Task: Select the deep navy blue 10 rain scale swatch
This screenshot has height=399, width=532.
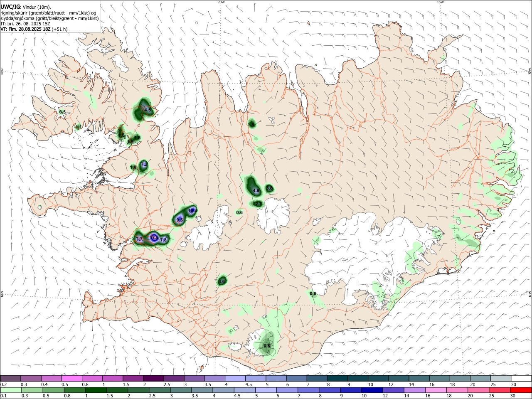Action: [x=372, y=390]
